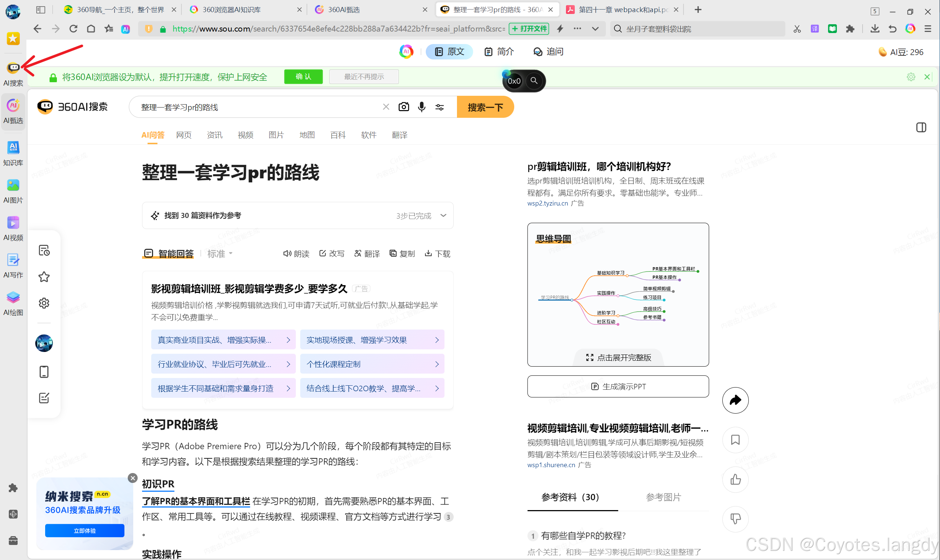Open search filter settings icon
This screenshot has height=560, width=940.
pos(440,107)
